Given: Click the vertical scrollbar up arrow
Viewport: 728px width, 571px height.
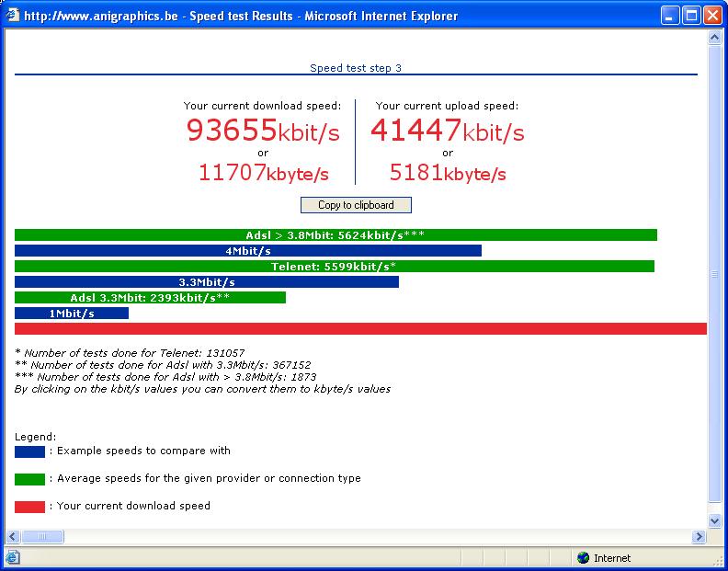Looking at the screenshot, I should pyautogui.click(x=715, y=39).
